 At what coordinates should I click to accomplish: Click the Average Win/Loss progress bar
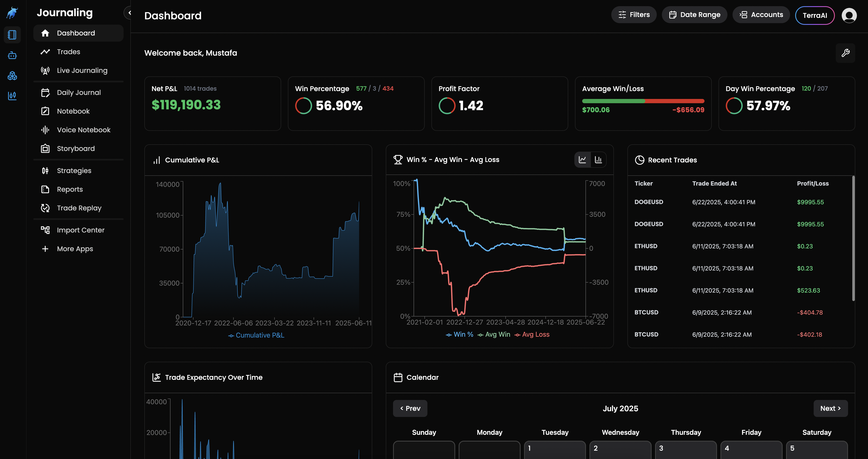click(643, 101)
